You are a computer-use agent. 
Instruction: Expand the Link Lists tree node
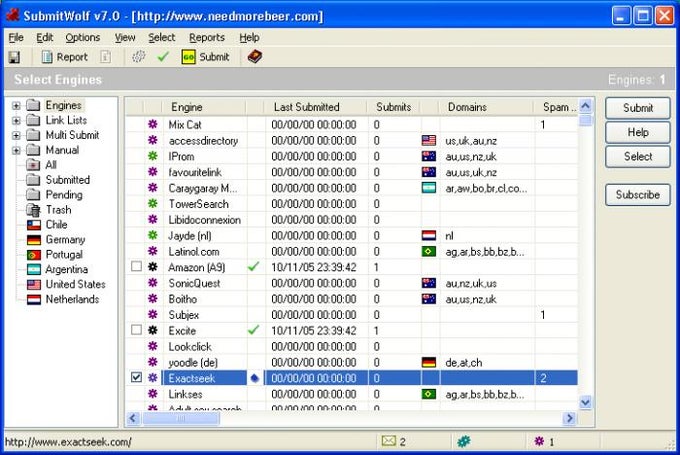[16, 121]
